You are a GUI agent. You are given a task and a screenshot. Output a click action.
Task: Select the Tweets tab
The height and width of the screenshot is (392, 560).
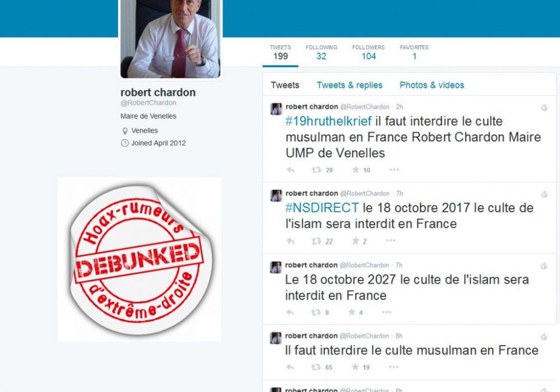(285, 85)
